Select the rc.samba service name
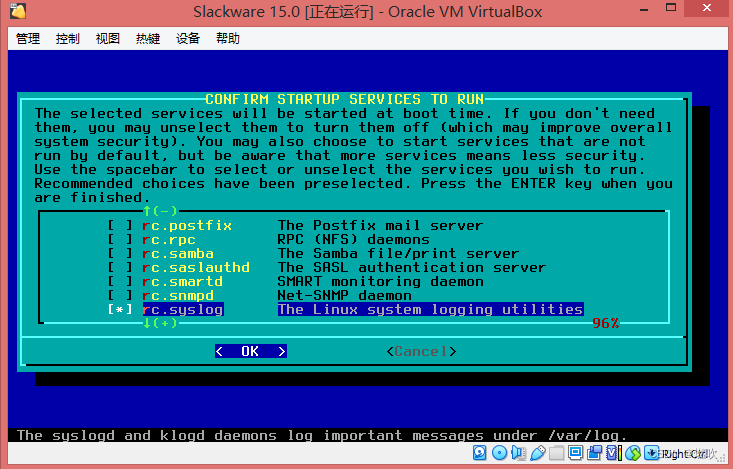 (x=178, y=254)
